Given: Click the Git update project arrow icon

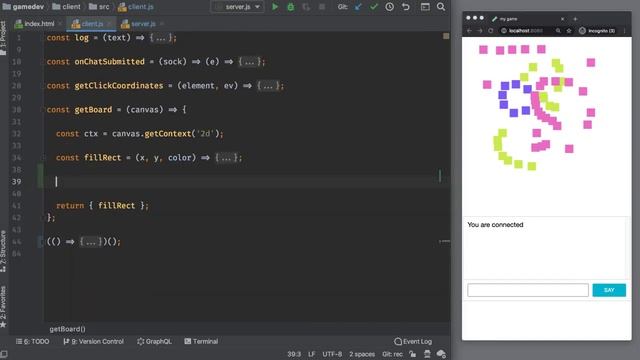Looking at the screenshot, I should (358, 7).
